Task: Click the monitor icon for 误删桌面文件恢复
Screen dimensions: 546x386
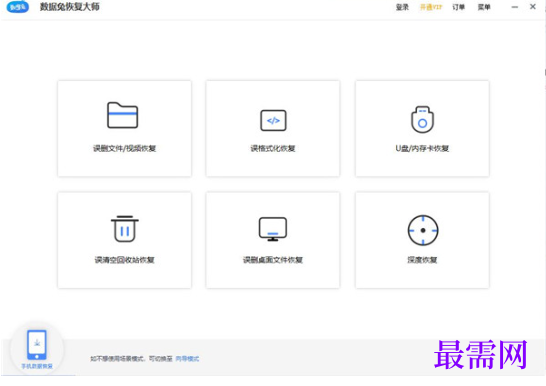Action: [x=273, y=229]
